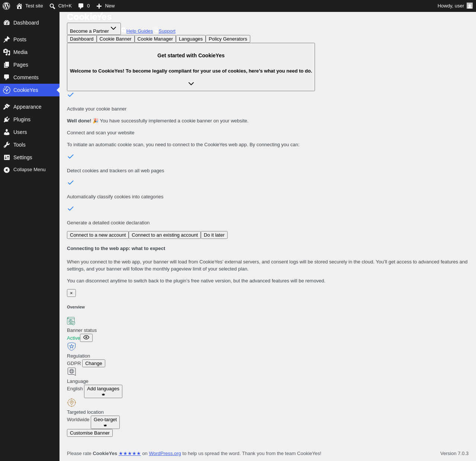The image size is (476, 461).
Task: Click the Settings sliders icon
Action: [7, 157]
